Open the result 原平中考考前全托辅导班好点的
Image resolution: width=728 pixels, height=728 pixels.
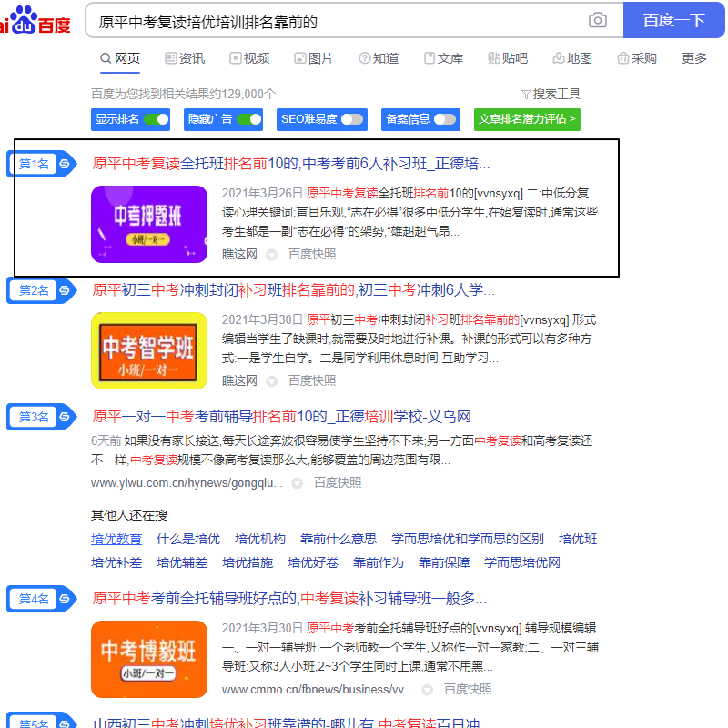click(289, 599)
